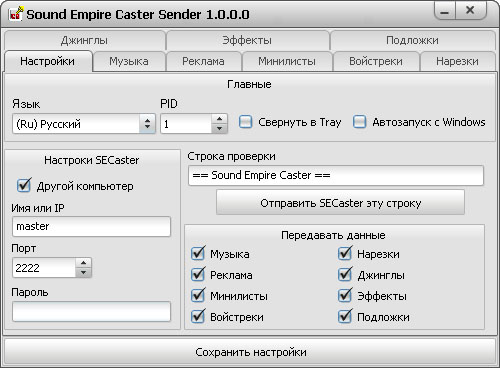
Task: Click inside the PID number field
Action: click(x=186, y=124)
